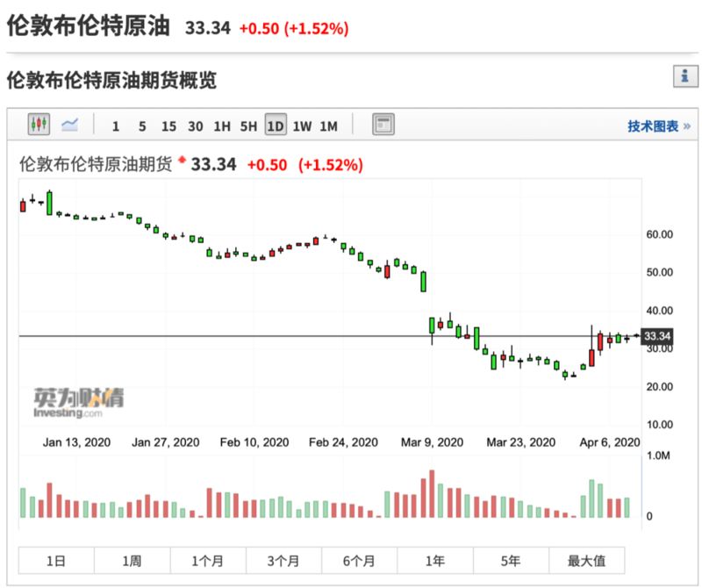The image size is (702, 588).
Task: Click the 33.34 price label on the axis
Action: click(x=656, y=336)
